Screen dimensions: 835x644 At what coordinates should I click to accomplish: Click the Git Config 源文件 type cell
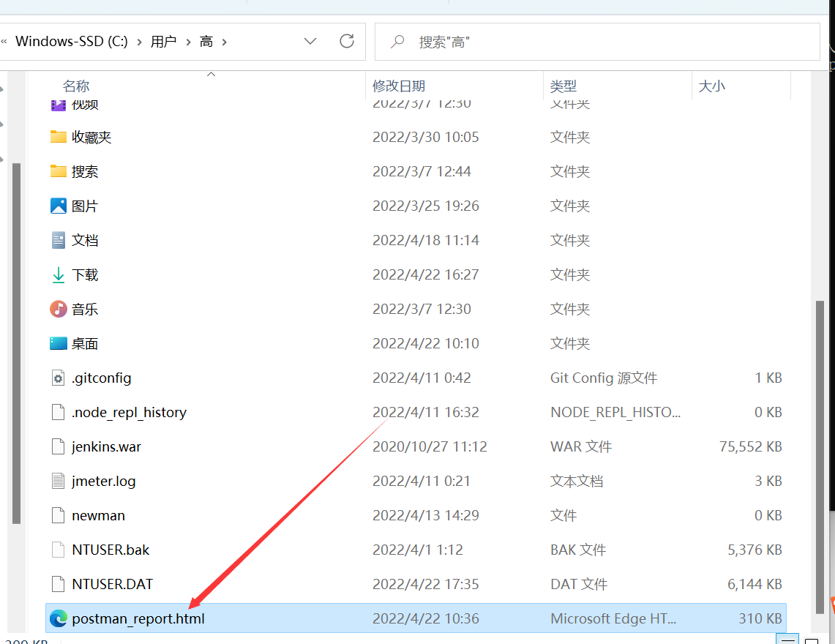pyautogui.click(x=604, y=378)
